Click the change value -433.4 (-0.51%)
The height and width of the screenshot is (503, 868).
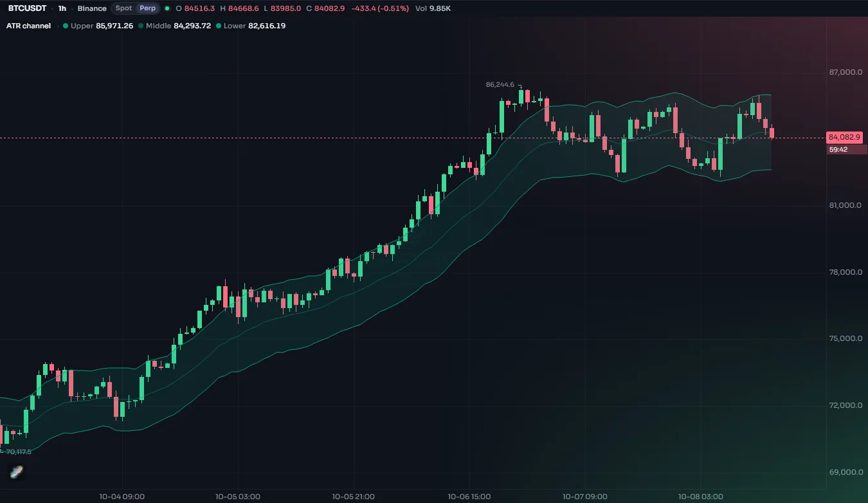pyautogui.click(x=379, y=8)
